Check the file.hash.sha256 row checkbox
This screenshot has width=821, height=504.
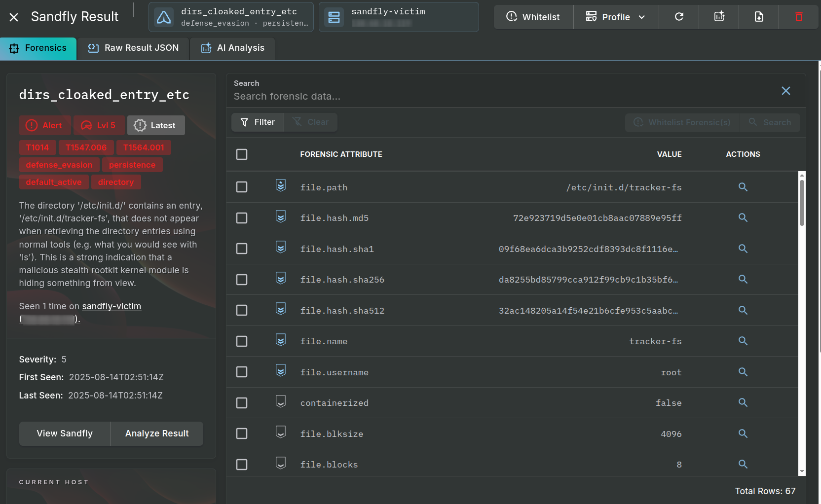click(x=242, y=280)
